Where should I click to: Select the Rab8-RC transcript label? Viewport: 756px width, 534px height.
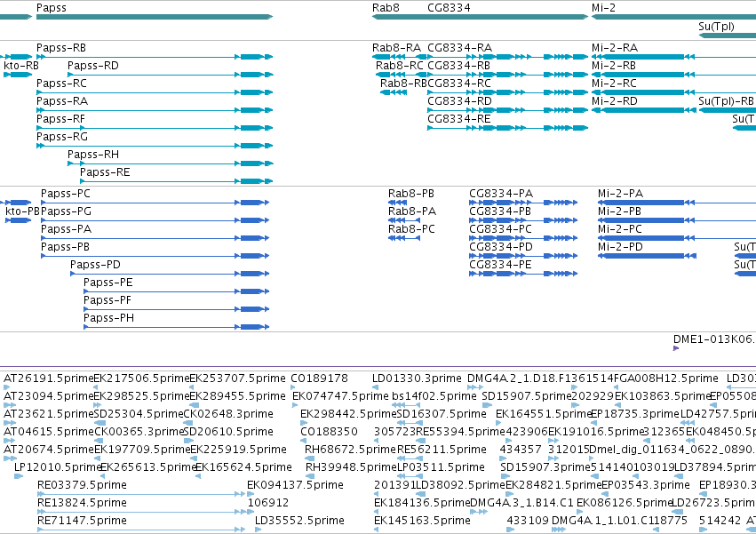(x=399, y=66)
